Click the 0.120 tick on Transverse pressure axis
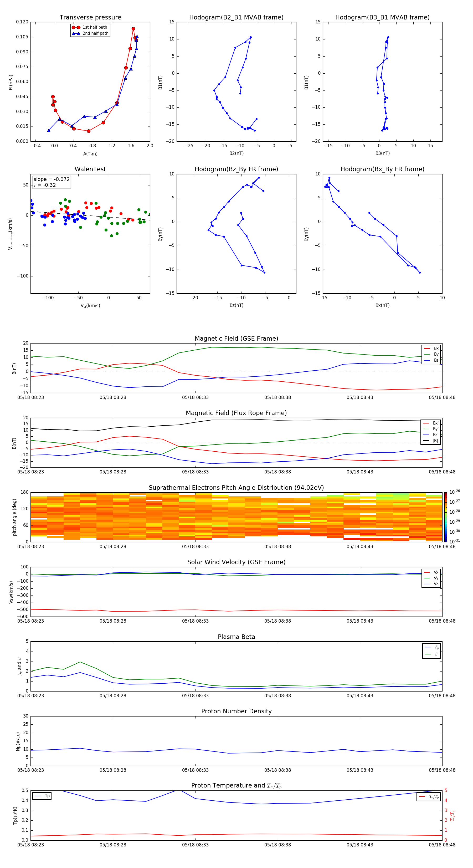This screenshot has width=473, height=868. pos(22,22)
